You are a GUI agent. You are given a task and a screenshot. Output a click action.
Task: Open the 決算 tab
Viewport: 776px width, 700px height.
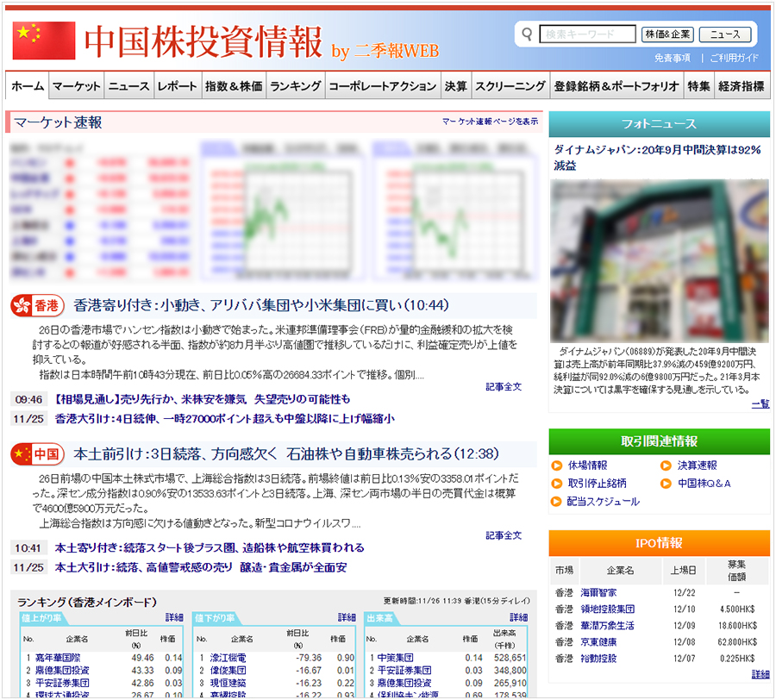(x=455, y=86)
